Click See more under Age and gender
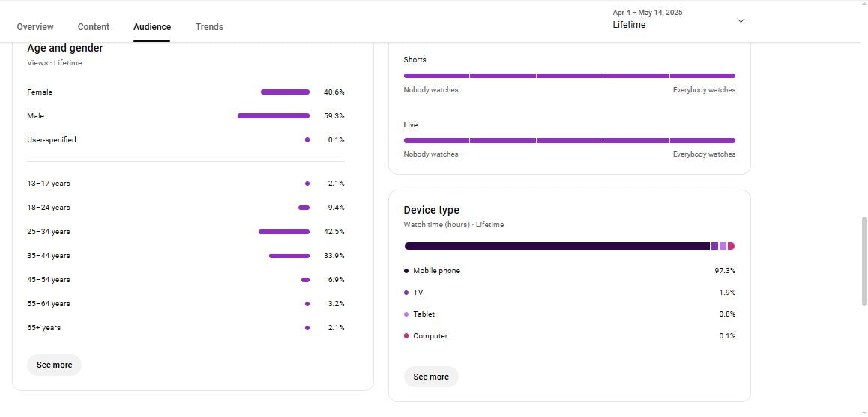Image resolution: width=868 pixels, height=417 pixels. 55,364
